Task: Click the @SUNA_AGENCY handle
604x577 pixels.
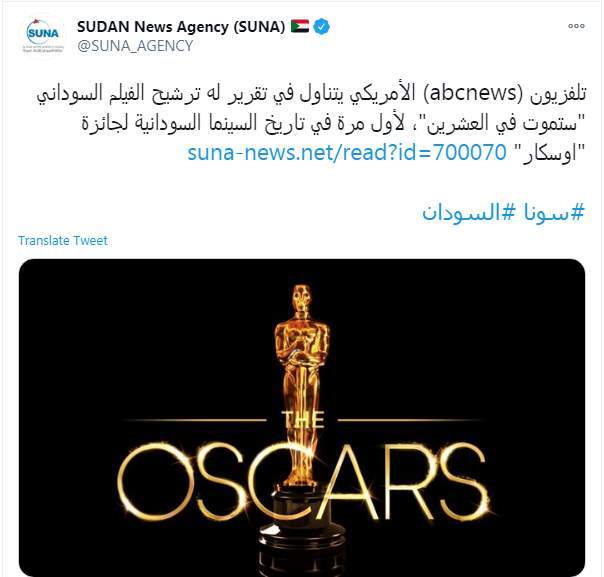Action: [135, 46]
